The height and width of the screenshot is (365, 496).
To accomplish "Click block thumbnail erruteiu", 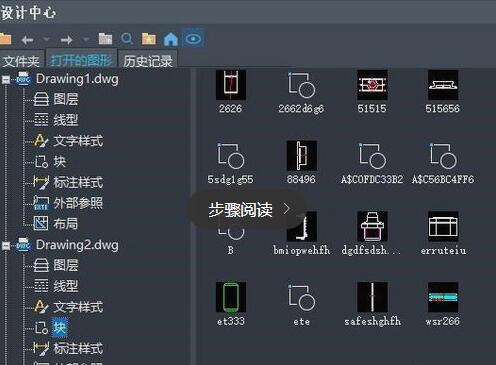I will tap(443, 226).
